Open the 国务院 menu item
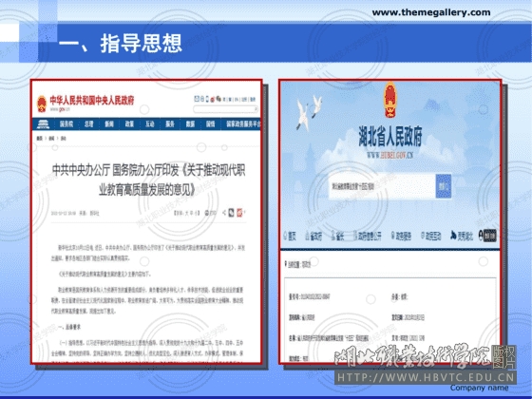 pos(66,124)
